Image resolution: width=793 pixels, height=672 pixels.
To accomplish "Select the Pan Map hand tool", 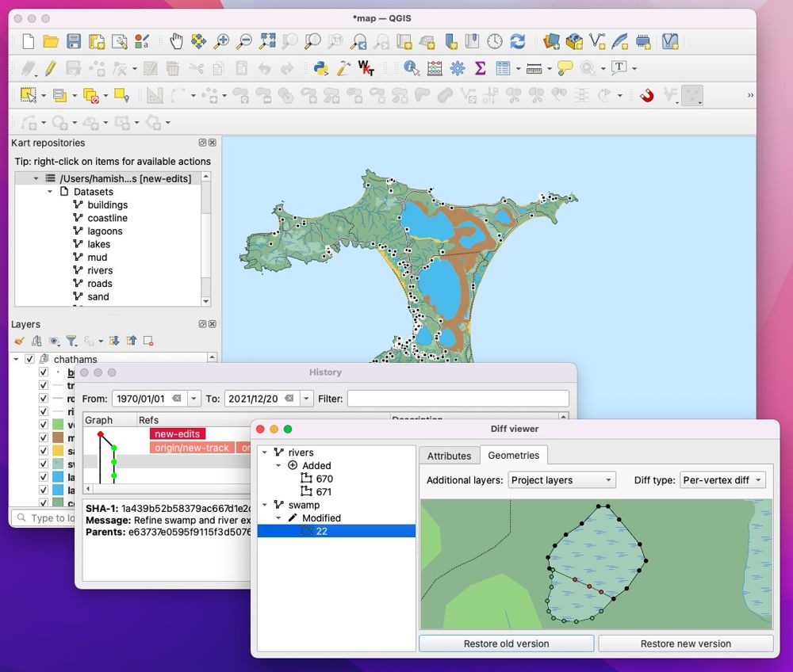I will pyautogui.click(x=176, y=41).
